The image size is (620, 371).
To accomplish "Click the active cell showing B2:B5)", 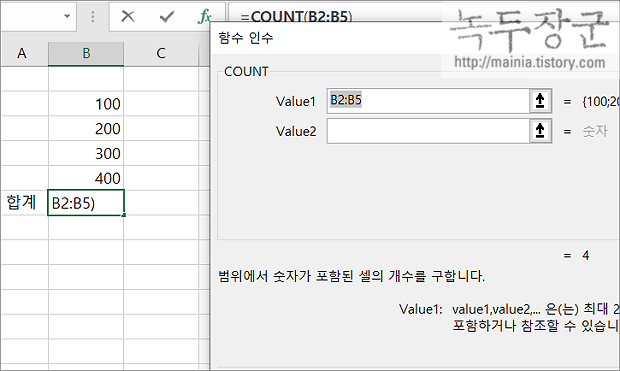I will 86,203.
